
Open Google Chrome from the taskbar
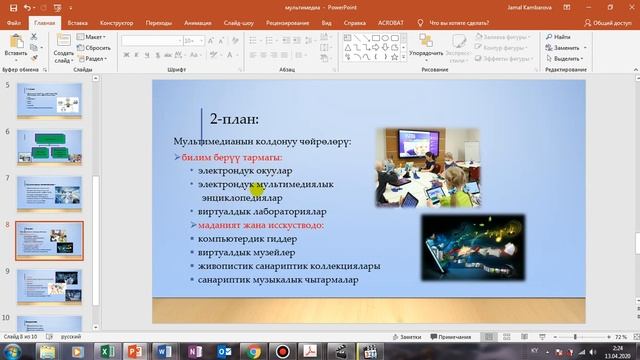pos(253,351)
